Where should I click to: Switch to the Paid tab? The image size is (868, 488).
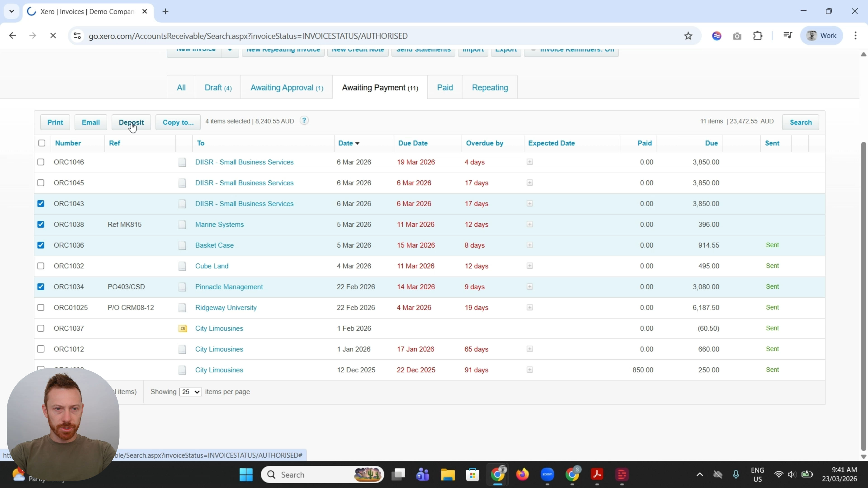(x=445, y=88)
